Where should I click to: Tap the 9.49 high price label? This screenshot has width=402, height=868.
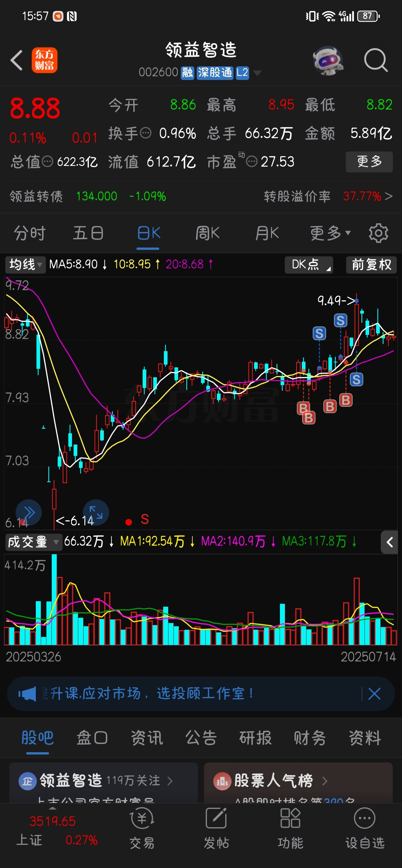point(336,300)
